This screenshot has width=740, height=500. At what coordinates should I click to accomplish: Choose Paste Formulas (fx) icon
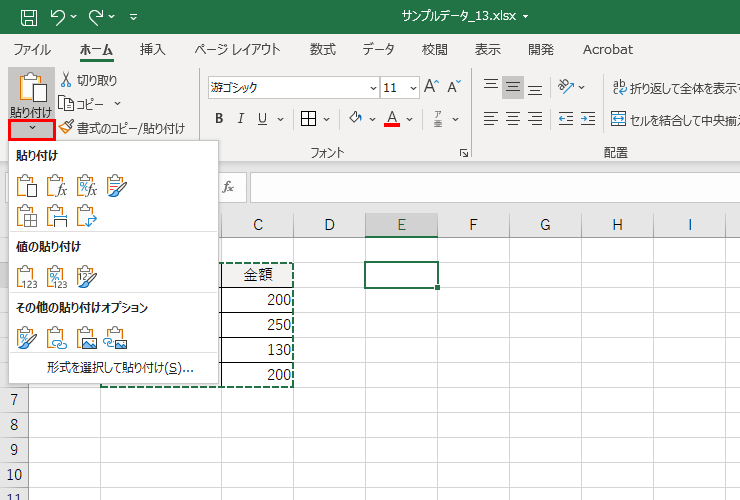click(57, 185)
